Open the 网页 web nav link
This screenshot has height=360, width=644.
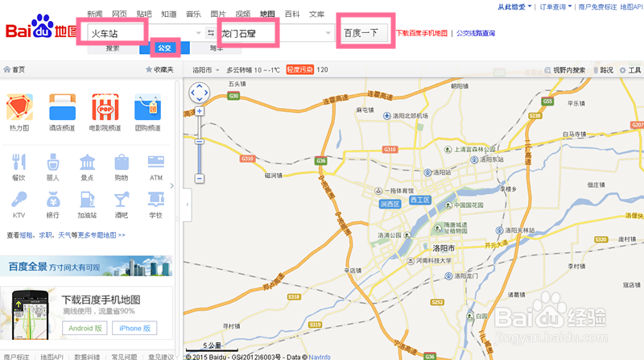pos(119,14)
